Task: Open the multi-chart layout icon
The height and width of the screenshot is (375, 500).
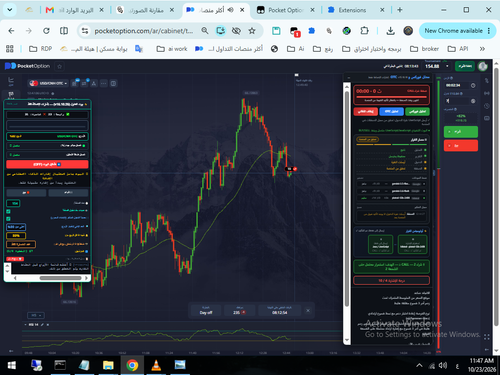Action: click(x=113, y=83)
